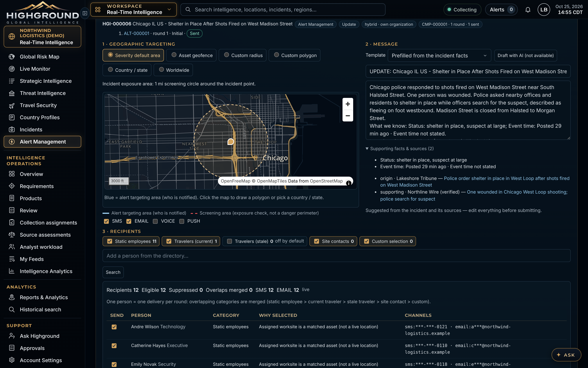This screenshot has height=368, width=588.
Task: Click the ASK assistant button
Action: coord(566,355)
